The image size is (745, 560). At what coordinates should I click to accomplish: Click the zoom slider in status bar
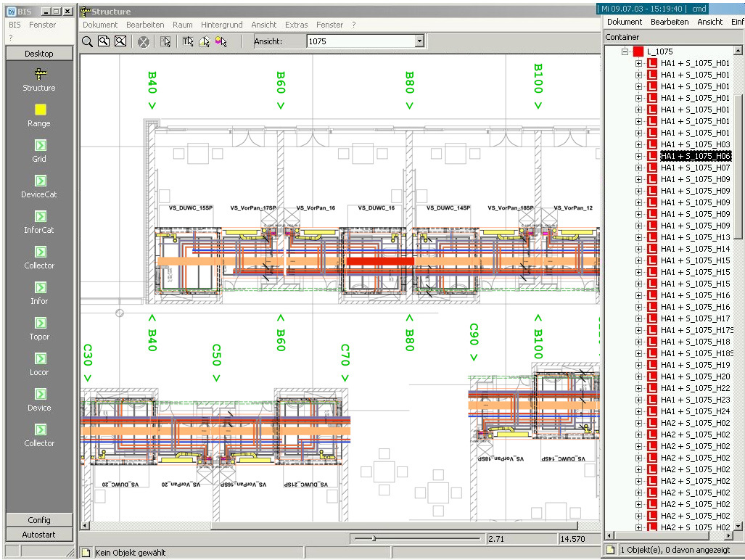pyautogui.click(x=374, y=538)
